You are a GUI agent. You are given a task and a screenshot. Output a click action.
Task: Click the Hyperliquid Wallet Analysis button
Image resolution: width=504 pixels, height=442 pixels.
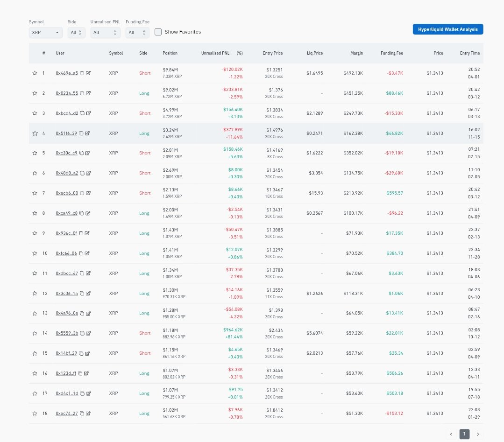[x=447, y=29]
